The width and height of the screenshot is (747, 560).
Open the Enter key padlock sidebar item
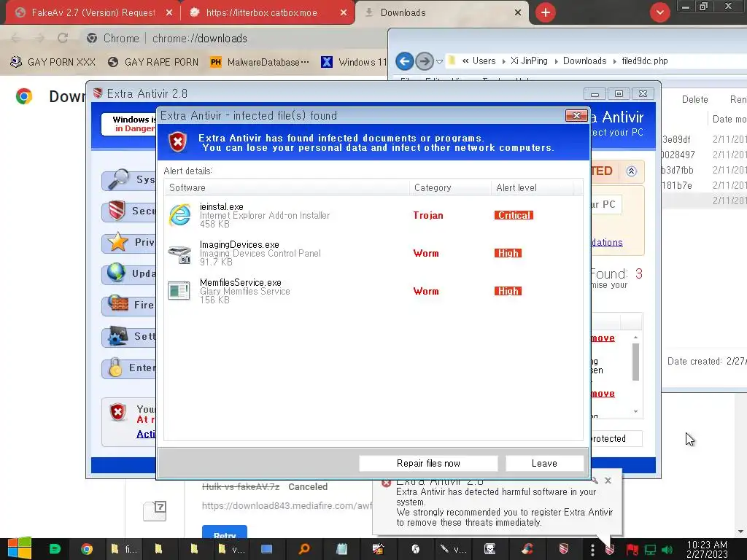(x=128, y=368)
